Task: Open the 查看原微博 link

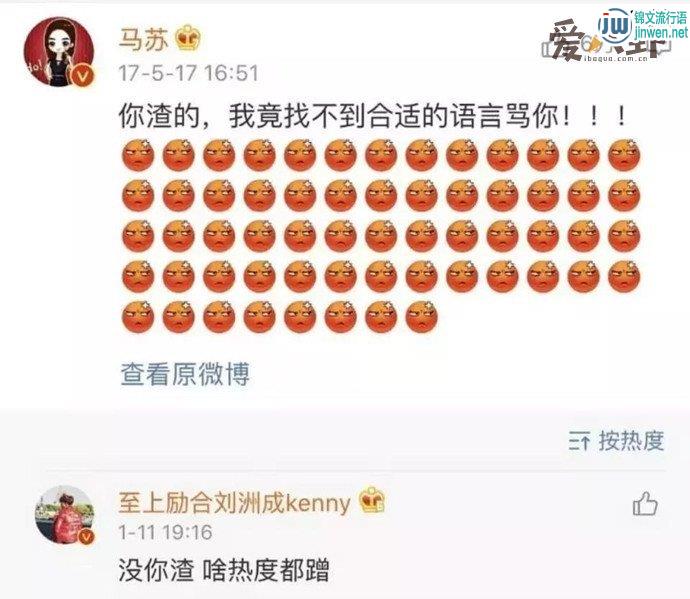Action: click(185, 374)
